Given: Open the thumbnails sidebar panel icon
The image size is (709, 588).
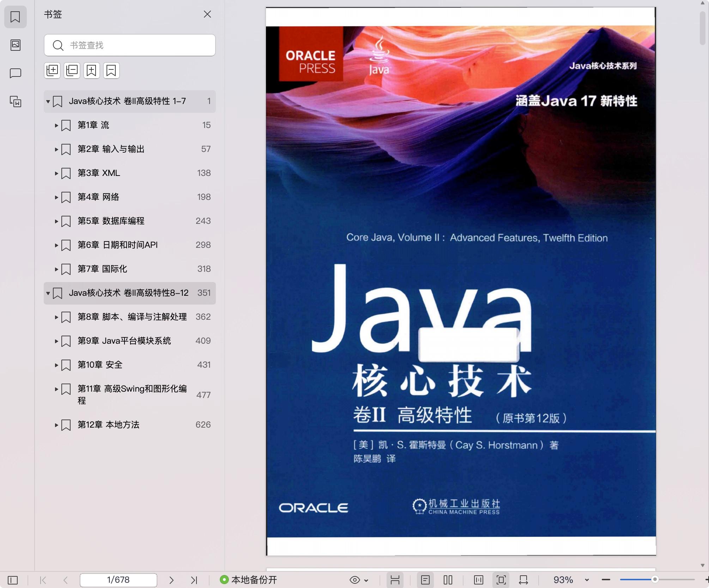Looking at the screenshot, I should pos(15,45).
